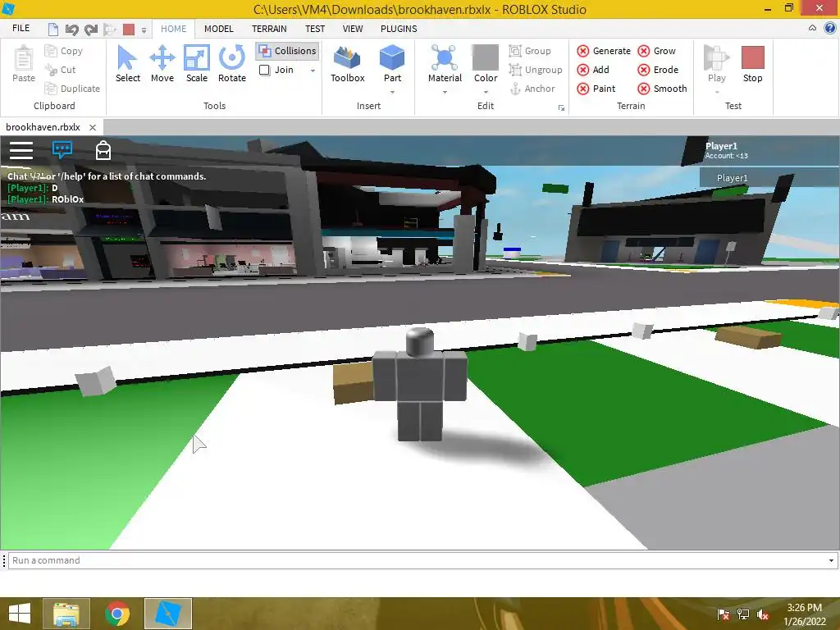Click the Duplicate button

(72, 89)
